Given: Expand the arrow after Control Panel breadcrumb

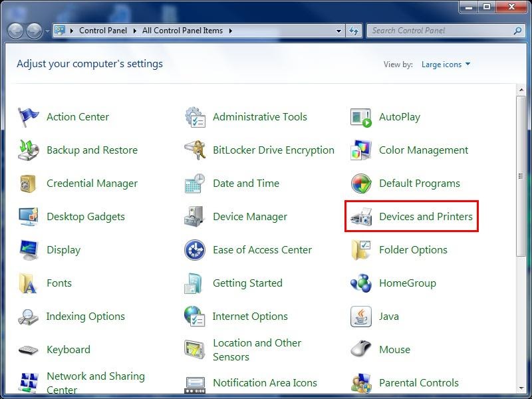Looking at the screenshot, I should (135, 31).
